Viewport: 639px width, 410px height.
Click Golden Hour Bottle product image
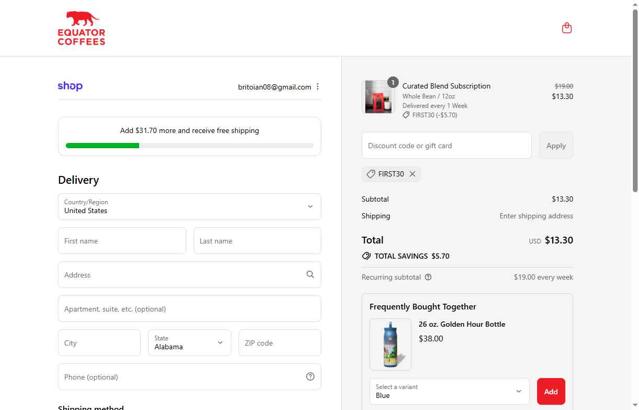tap(390, 344)
